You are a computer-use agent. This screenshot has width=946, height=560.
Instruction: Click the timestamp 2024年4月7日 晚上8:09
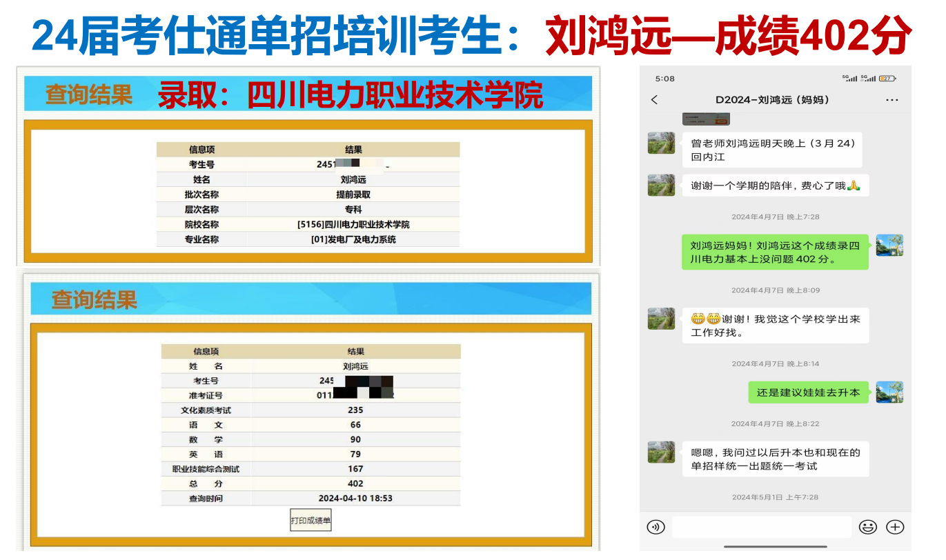(776, 290)
